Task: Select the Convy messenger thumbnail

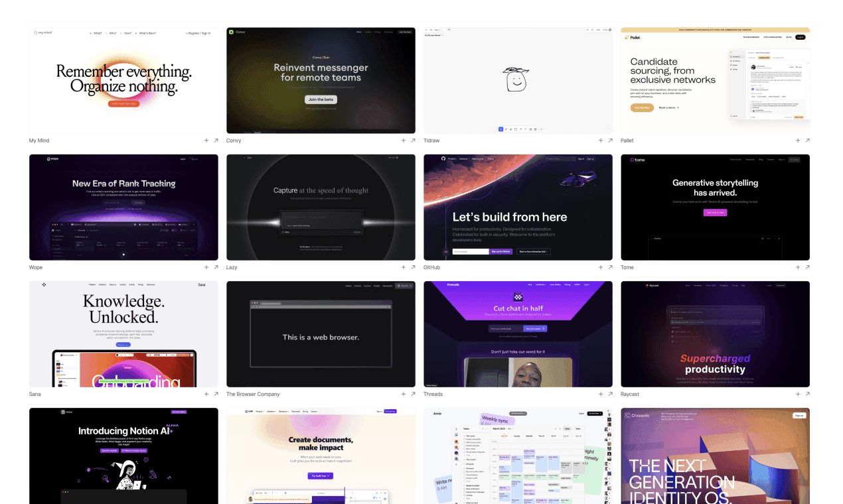Action: [321, 80]
